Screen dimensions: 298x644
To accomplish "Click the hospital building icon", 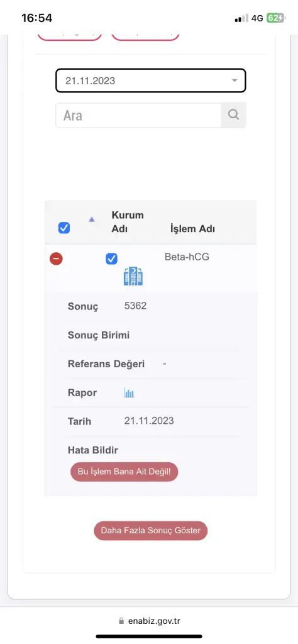I will click(133, 276).
